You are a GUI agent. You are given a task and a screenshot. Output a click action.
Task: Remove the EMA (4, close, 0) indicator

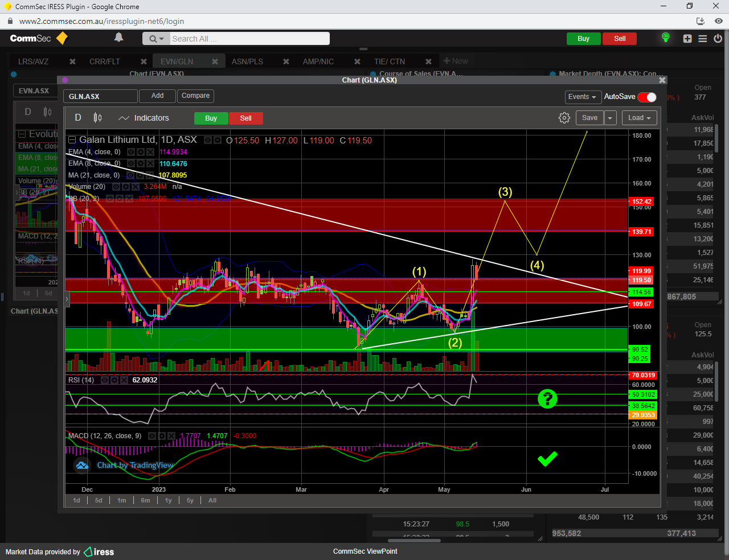[150, 152]
